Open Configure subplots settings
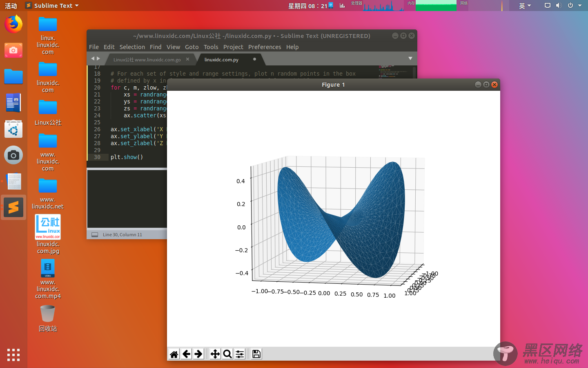588x368 pixels. [x=240, y=354]
